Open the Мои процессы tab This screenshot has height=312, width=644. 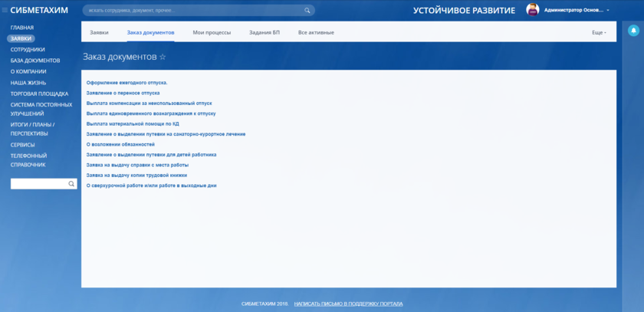(212, 32)
